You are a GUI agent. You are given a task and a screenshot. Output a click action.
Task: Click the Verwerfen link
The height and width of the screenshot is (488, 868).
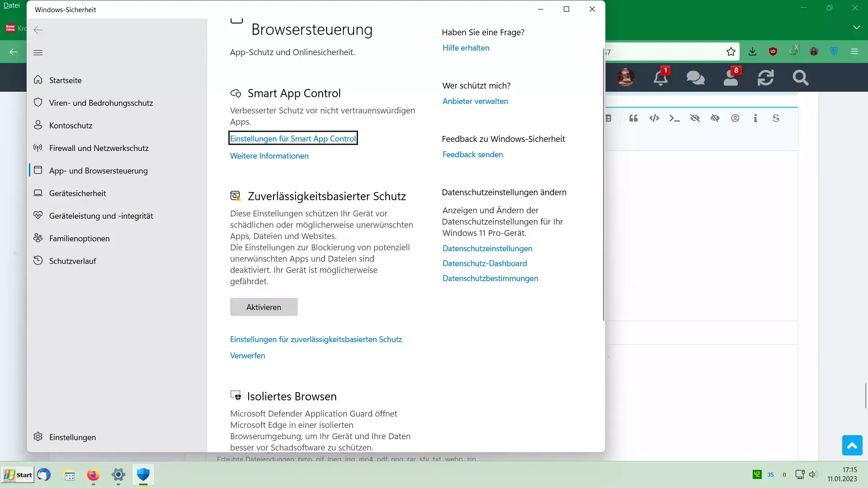(247, 355)
